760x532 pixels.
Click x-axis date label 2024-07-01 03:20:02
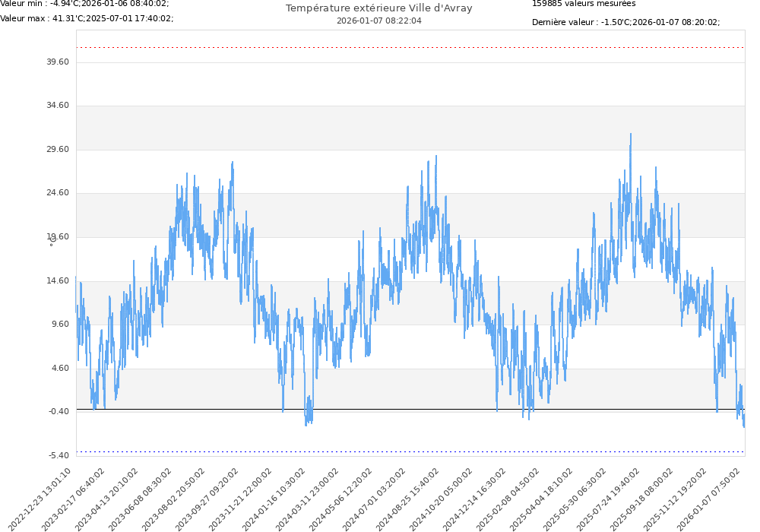376,498
